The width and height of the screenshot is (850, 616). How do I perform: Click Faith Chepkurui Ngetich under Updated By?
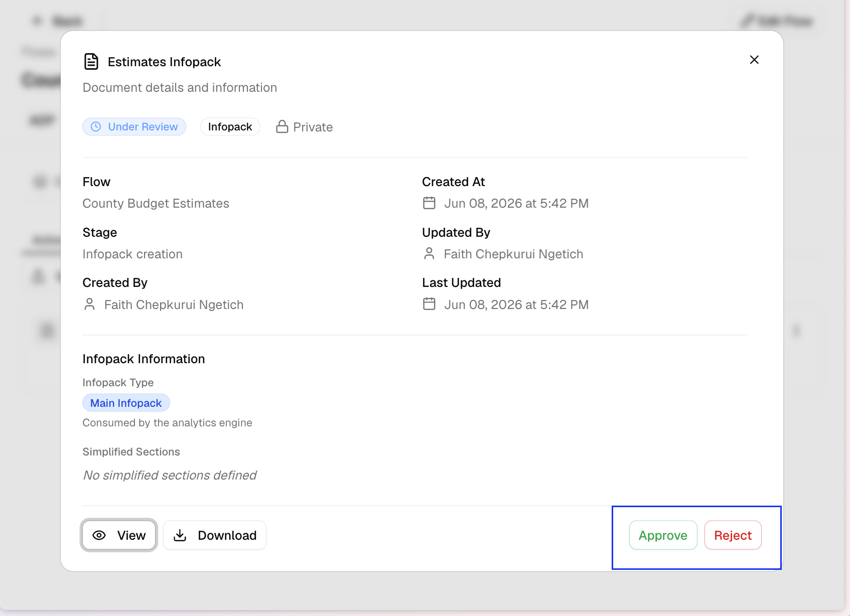513,254
